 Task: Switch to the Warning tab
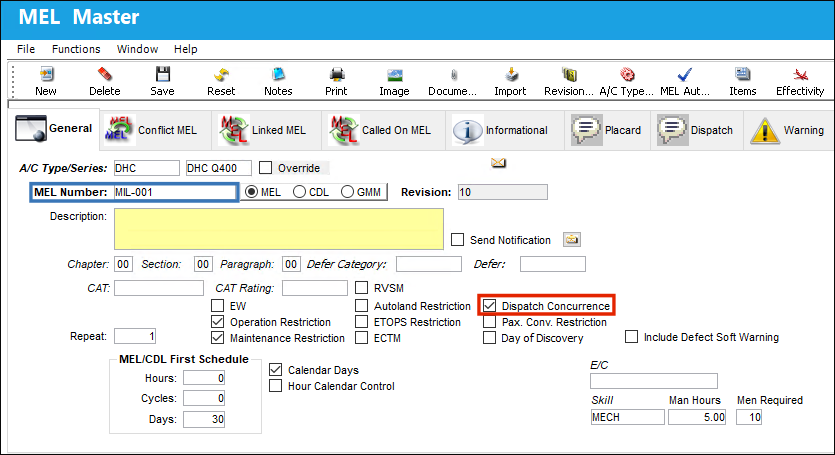tap(788, 130)
